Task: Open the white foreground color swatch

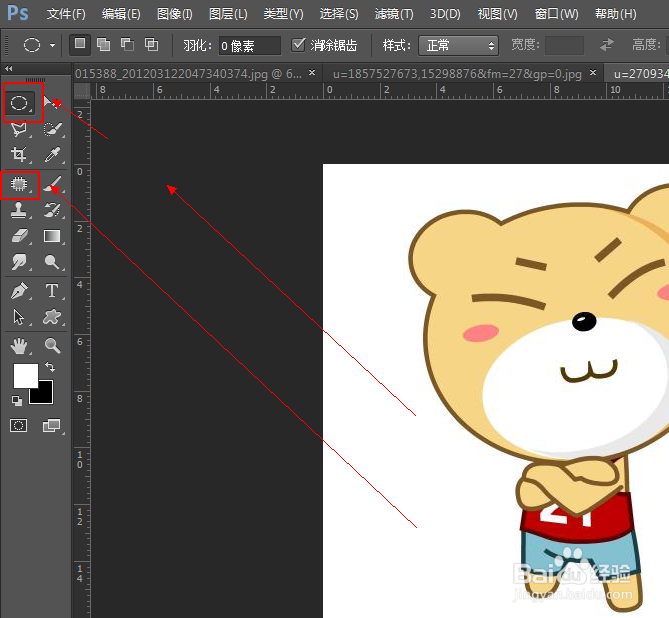Action: (26, 376)
